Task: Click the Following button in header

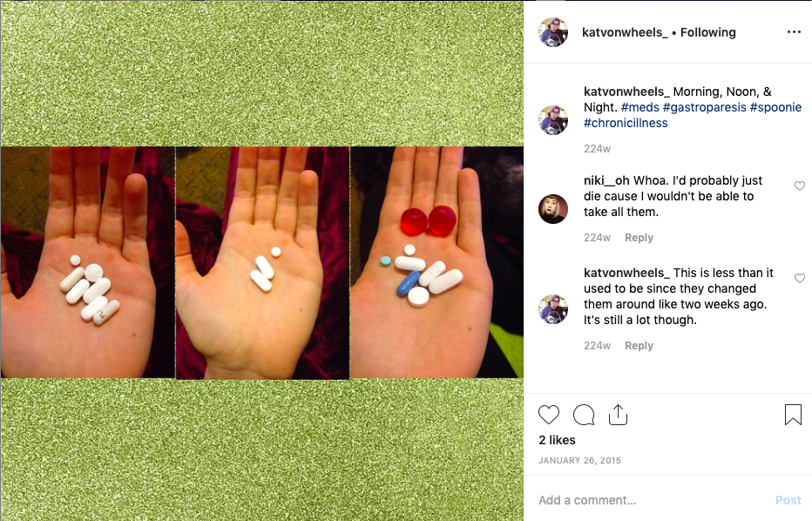Action: tap(708, 32)
